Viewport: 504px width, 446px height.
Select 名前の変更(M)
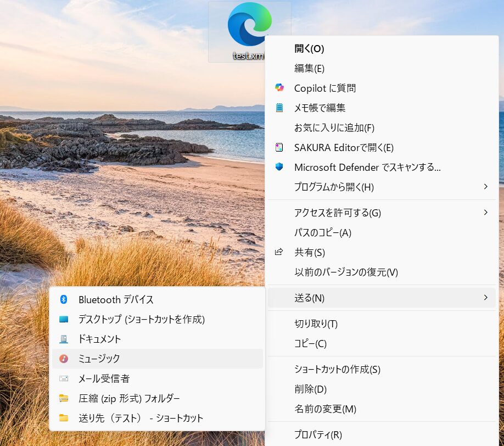(382, 409)
